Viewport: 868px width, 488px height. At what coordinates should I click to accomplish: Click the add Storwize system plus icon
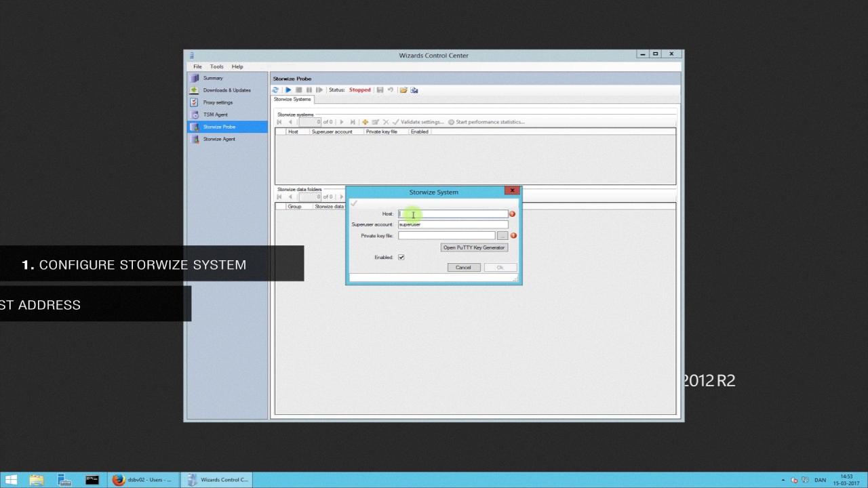pos(365,122)
